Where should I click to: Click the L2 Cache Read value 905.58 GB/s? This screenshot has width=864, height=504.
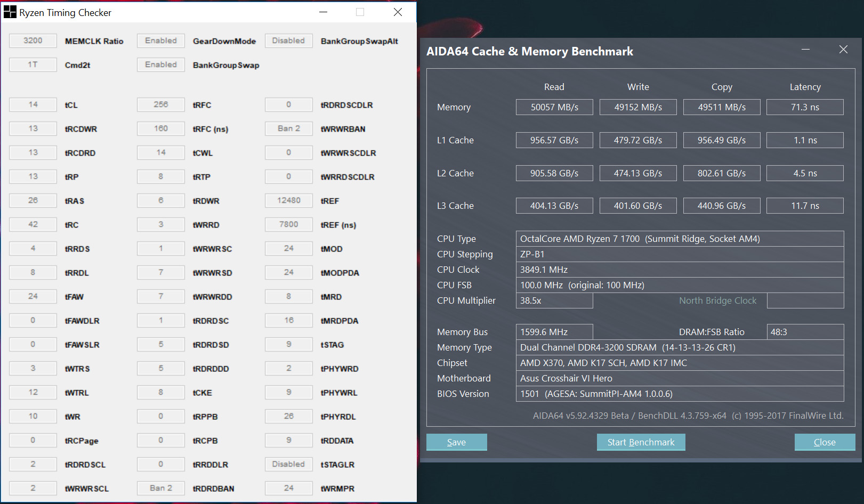(x=554, y=173)
